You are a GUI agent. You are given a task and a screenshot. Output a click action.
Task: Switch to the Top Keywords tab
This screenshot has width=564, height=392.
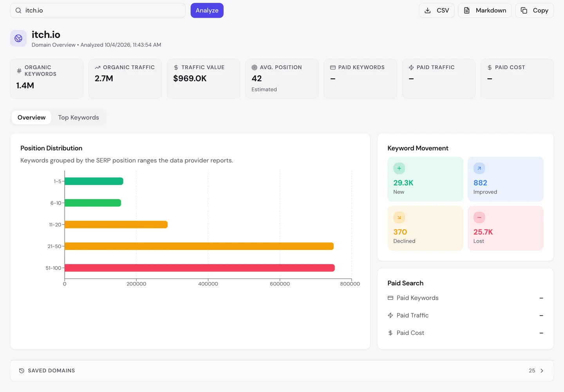coord(79,117)
